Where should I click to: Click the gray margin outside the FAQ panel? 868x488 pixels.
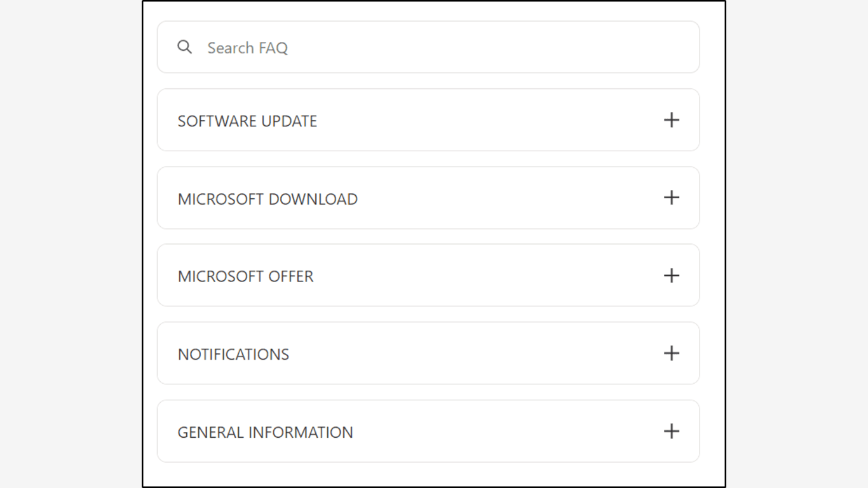point(70,254)
